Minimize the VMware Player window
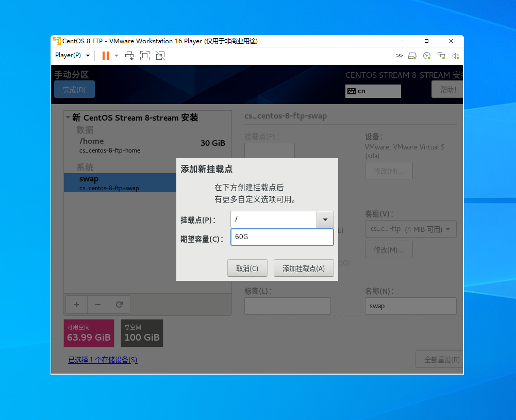The image size is (516, 420). point(402,41)
